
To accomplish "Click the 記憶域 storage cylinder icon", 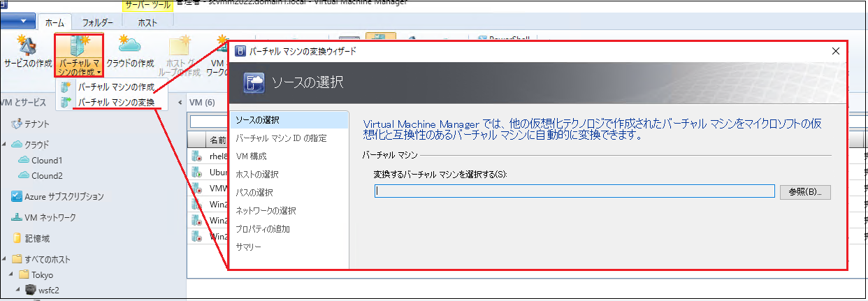I will (17, 238).
